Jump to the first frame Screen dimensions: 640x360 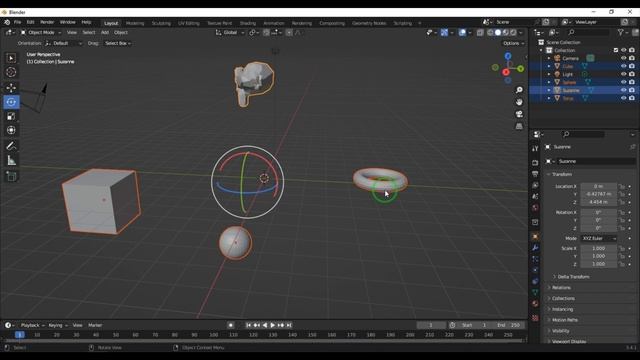[x=248, y=325]
